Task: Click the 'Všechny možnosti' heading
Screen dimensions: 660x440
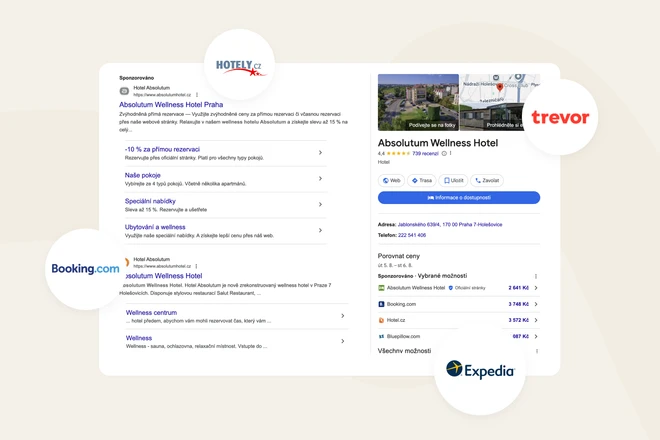Action: (405, 351)
